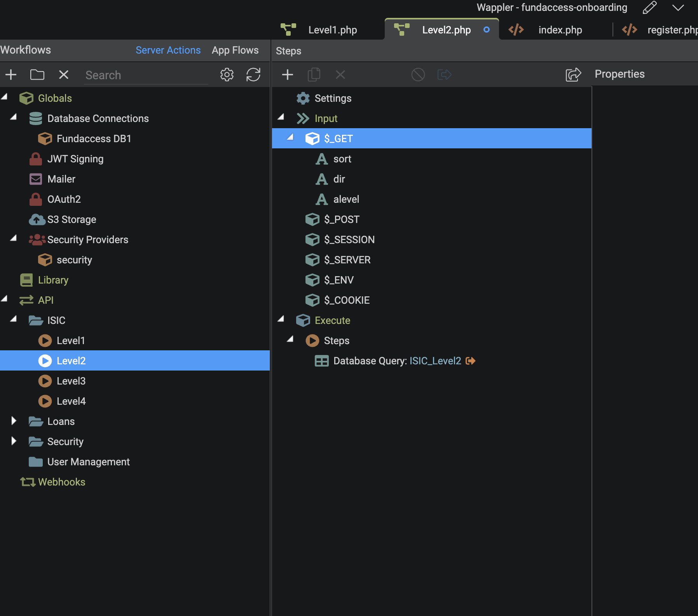
Task: Open the index.php tab
Action: [560, 30]
